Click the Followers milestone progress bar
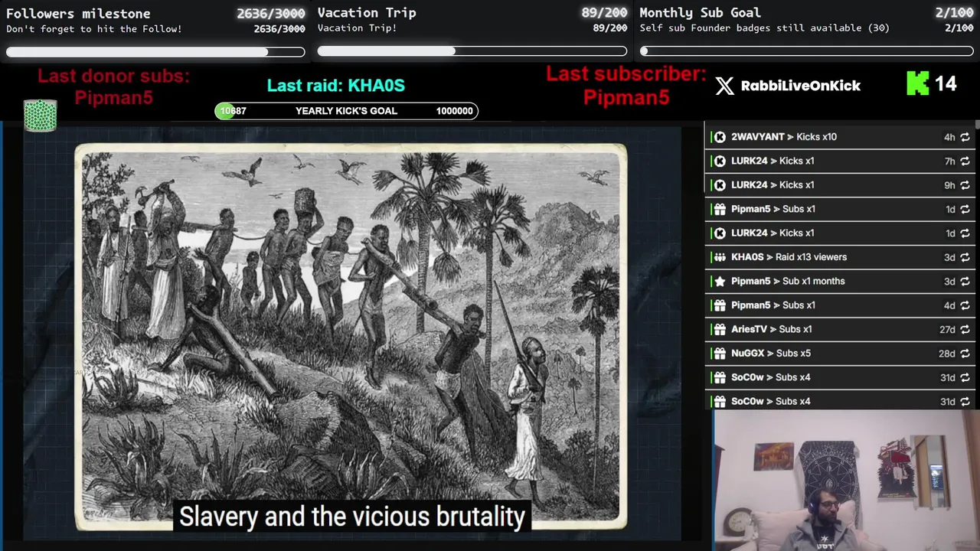The height and width of the screenshot is (551, 980). pyautogui.click(x=155, y=52)
